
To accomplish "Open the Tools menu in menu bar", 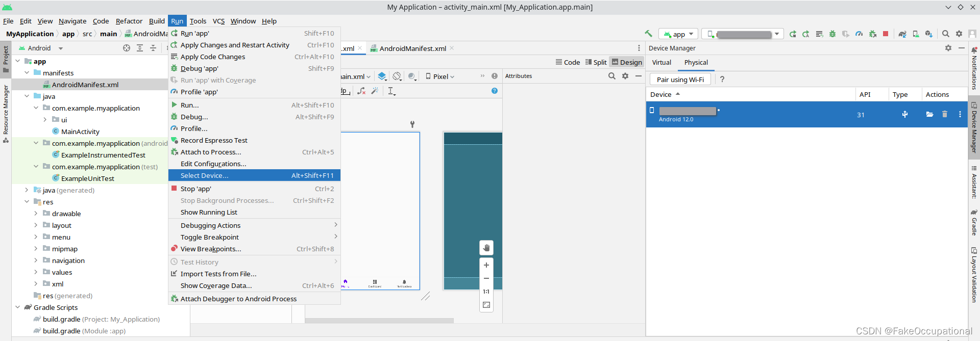I will (198, 21).
